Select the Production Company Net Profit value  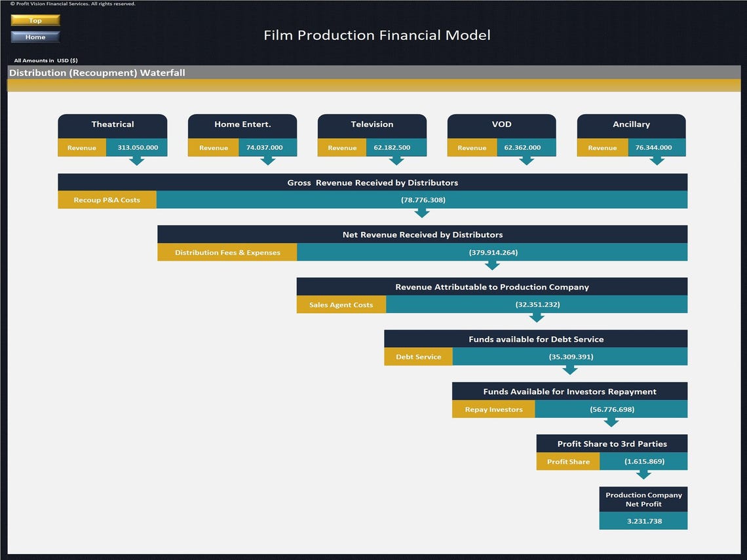[643, 521]
